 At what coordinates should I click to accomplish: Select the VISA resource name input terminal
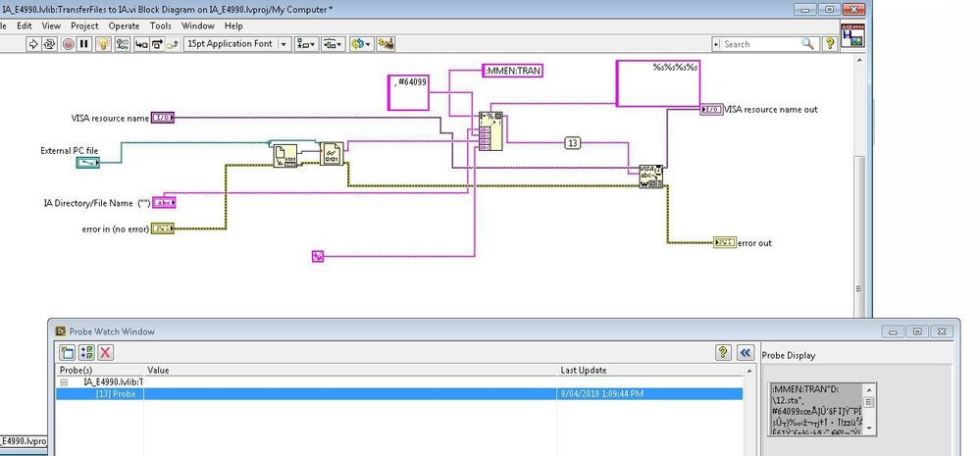(x=163, y=118)
